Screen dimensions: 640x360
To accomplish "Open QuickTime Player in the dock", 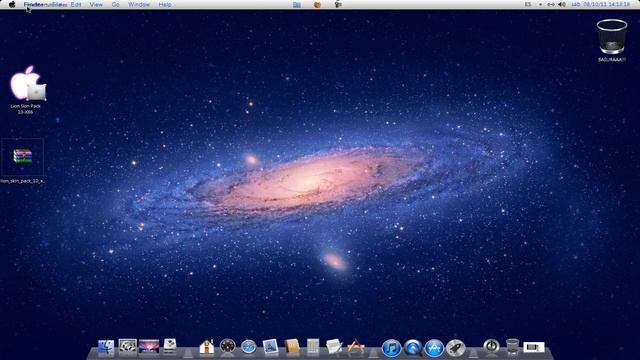I will coord(413,348).
